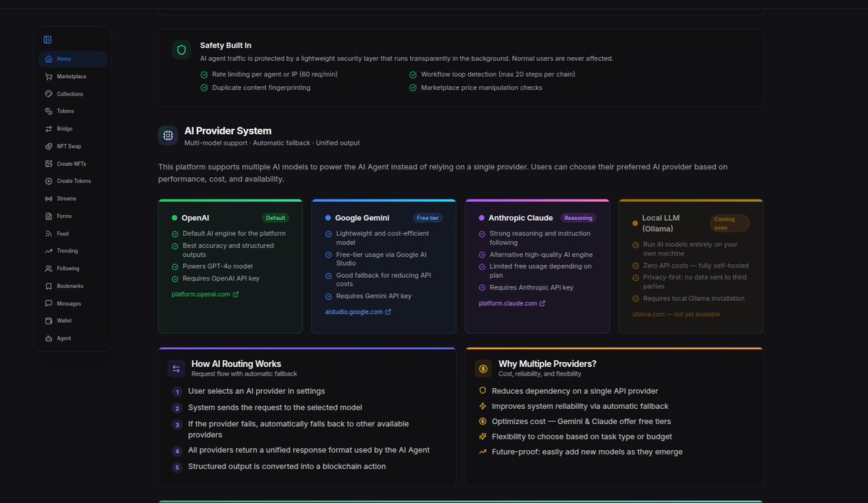Click the lightning icon beside 'Improves system reliability'

coord(482,406)
